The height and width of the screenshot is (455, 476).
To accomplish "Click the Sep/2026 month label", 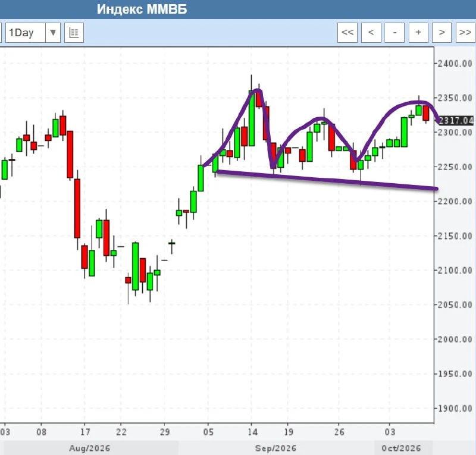I will pos(275,448).
